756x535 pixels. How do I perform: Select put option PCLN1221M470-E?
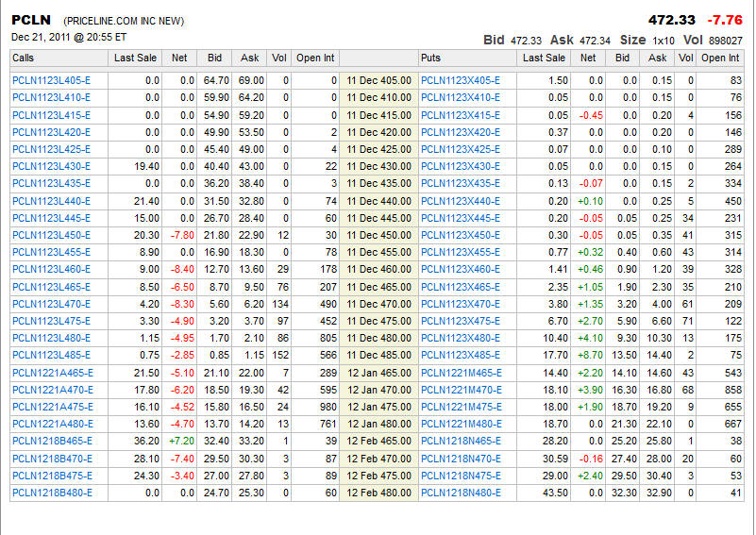[461, 390]
